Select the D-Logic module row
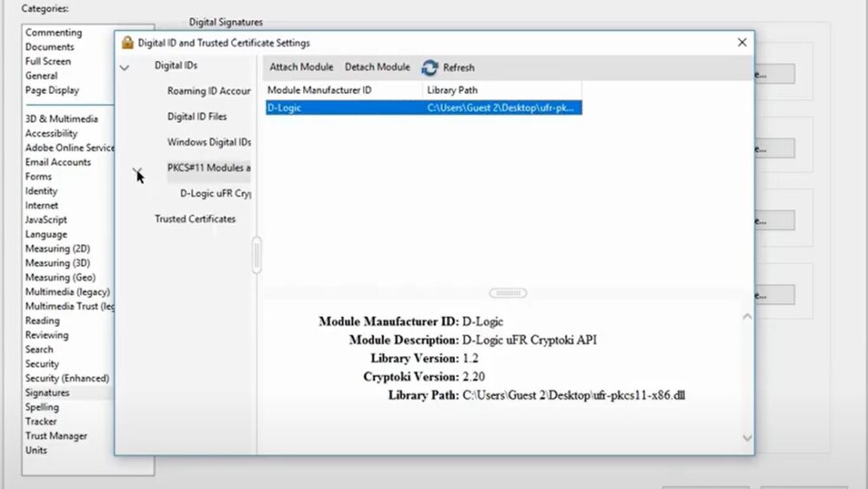Image resolution: width=868 pixels, height=489 pixels. [424, 108]
